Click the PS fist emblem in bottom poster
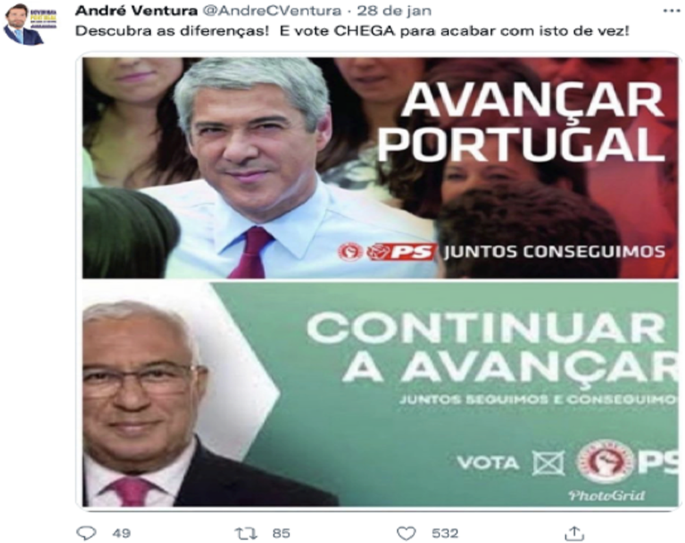Screen dimensions: 685x543 tap(605, 461)
